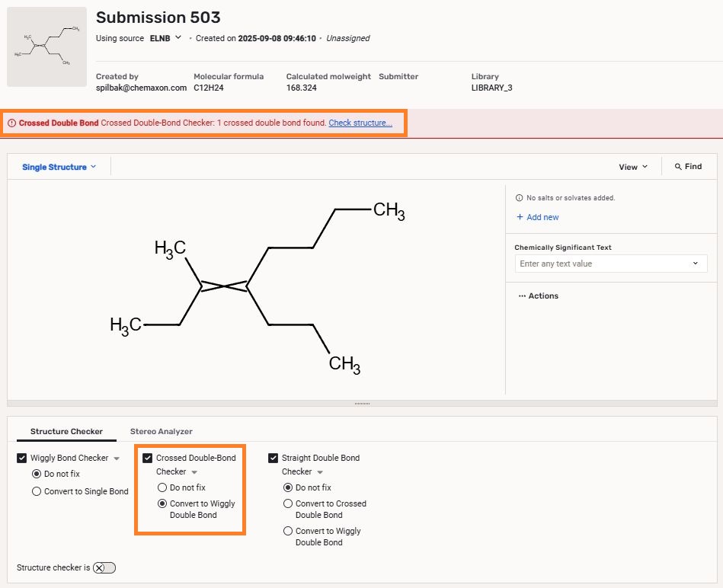Select Convert to Single Bond option
Viewport: 723px width, 588px height.
click(x=37, y=491)
